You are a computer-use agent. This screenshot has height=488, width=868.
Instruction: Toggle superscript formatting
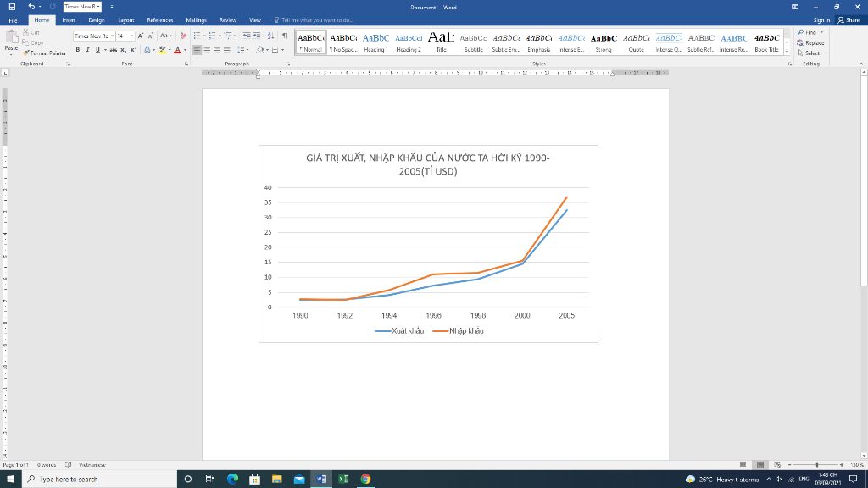[133, 50]
